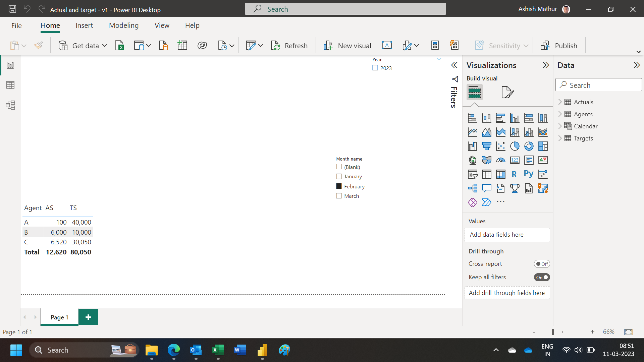Select the Funnel chart visual
644x362 pixels.
click(x=486, y=146)
